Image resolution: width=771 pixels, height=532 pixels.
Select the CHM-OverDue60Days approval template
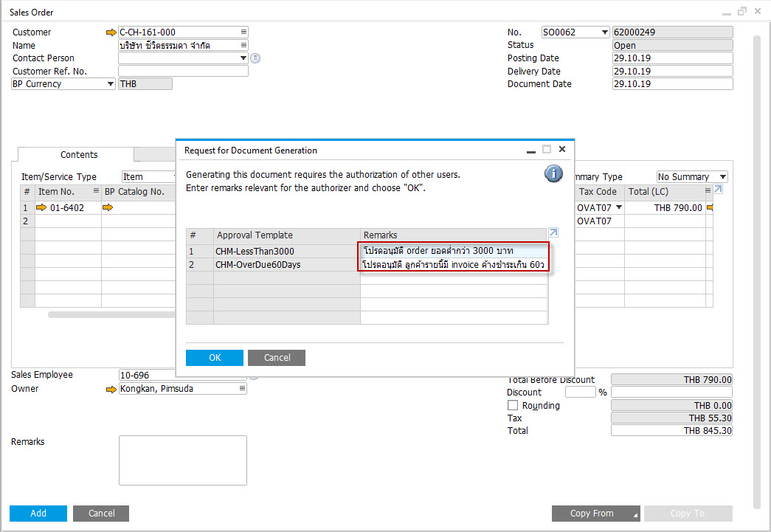coord(287,265)
